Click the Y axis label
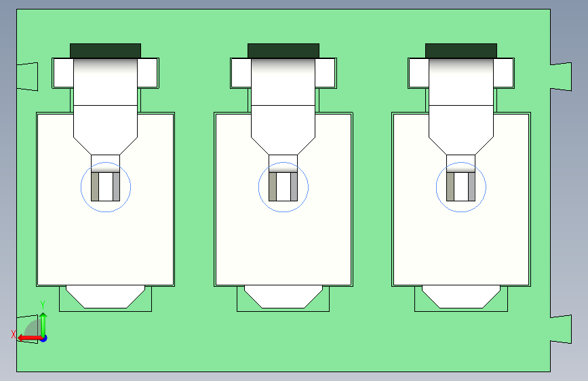Screen dimensions: 588x381 tap(43, 305)
